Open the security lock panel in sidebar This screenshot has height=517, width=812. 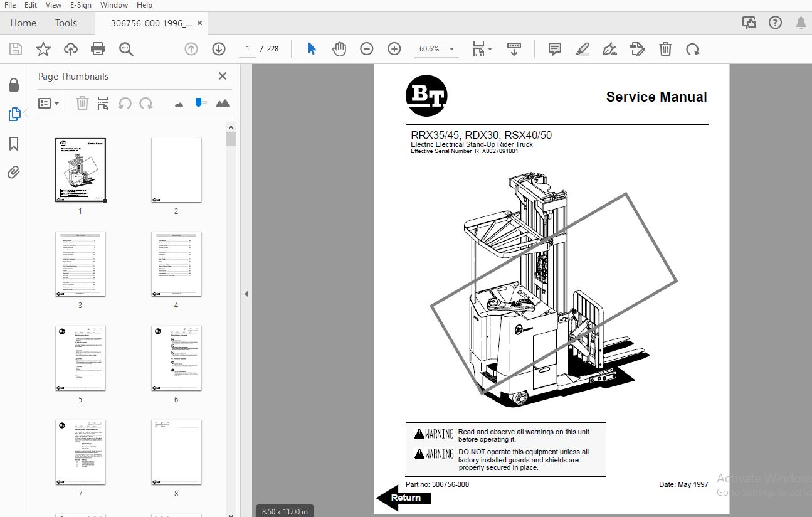coord(14,85)
